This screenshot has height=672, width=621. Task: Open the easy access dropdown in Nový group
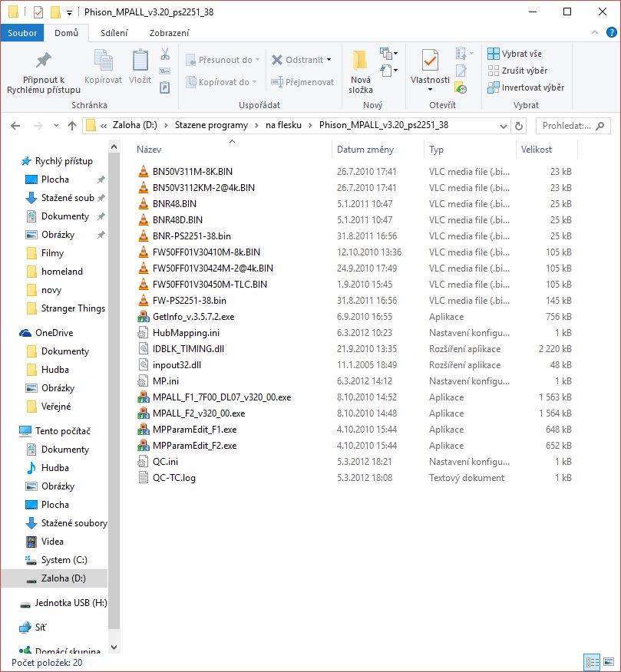click(x=388, y=70)
